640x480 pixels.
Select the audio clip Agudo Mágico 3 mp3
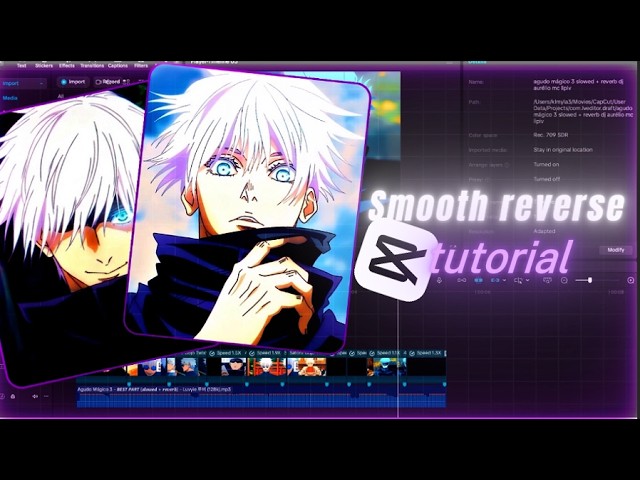(261, 396)
